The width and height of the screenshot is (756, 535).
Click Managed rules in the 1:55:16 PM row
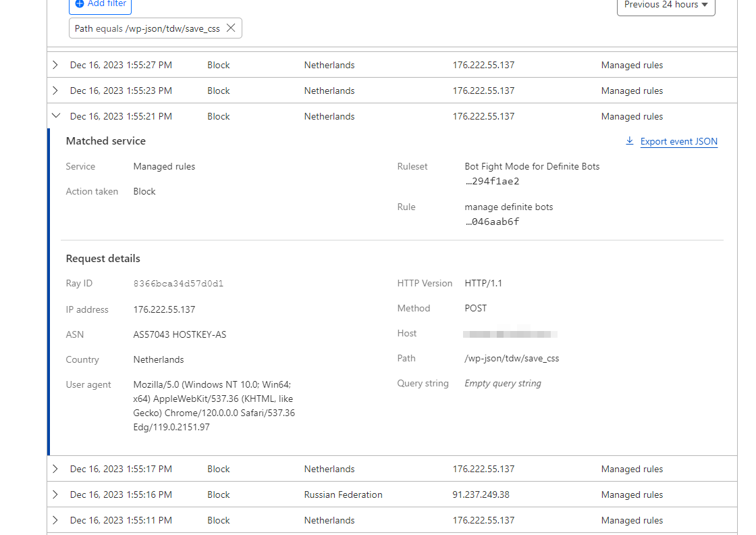pyautogui.click(x=632, y=494)
